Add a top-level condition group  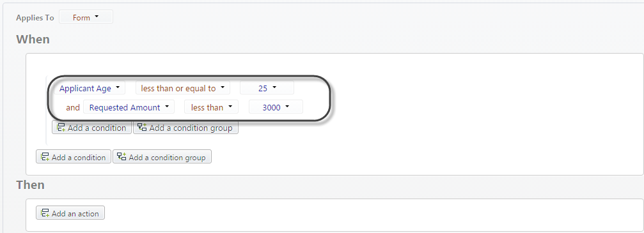coord(162,157)
